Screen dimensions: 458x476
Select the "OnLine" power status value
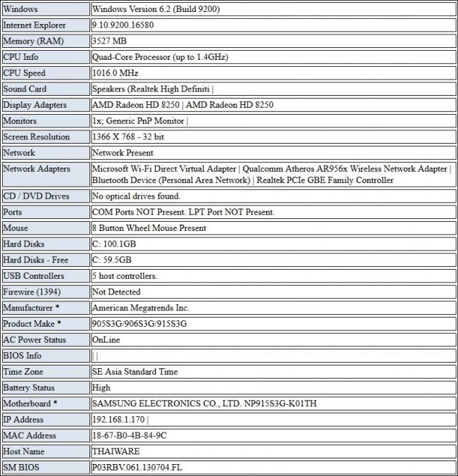click(x=106, y=340)
